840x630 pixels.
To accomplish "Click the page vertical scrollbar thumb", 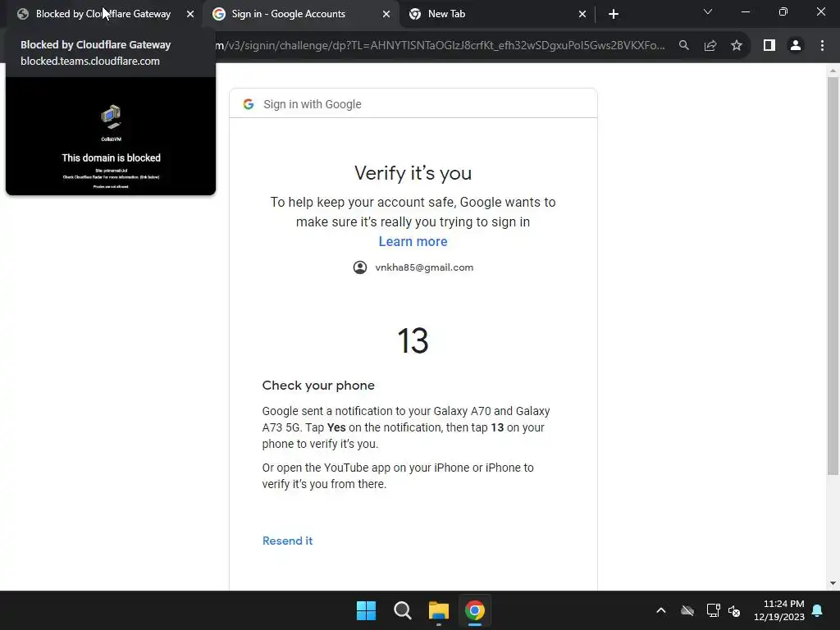I will (x=833, y=276).
